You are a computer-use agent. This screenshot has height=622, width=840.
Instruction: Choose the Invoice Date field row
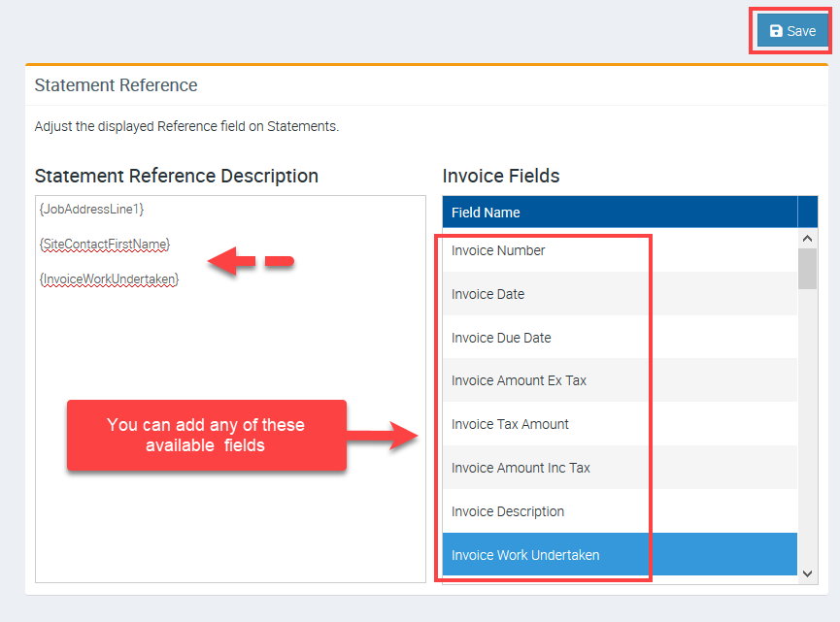[487, 294]
